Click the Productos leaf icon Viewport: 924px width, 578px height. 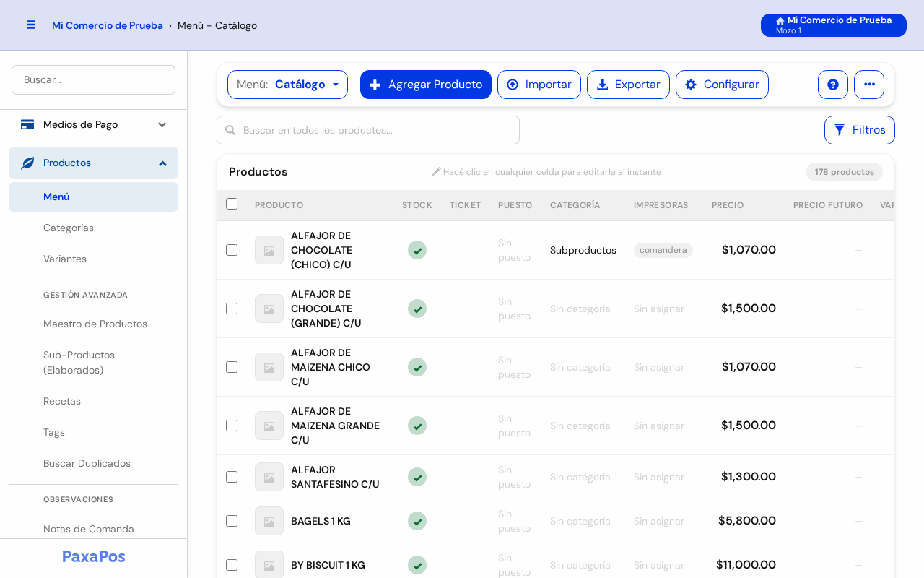click(27, 163)
